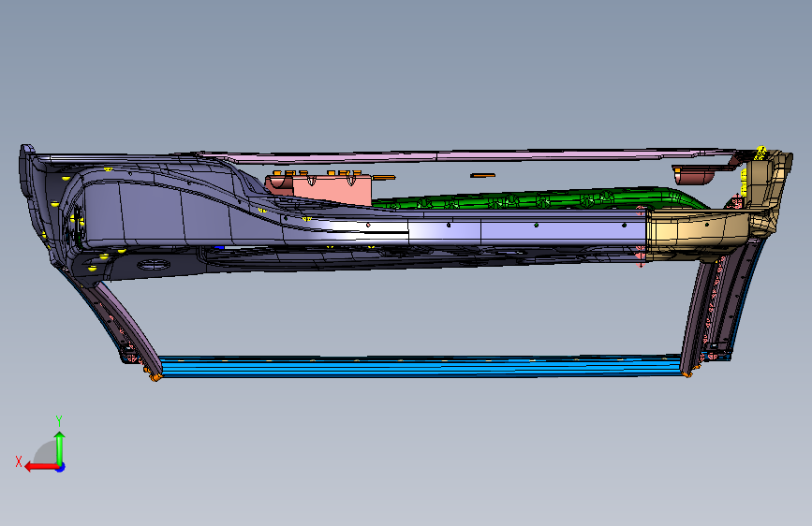Click the oval hole on the left underside

pyautogui.click(x=154, y=265)
